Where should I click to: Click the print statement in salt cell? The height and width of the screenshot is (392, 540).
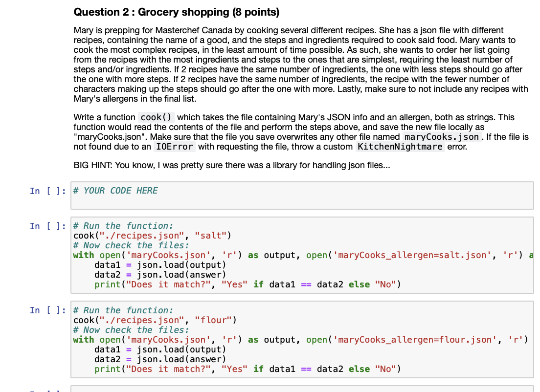[247, 284]
